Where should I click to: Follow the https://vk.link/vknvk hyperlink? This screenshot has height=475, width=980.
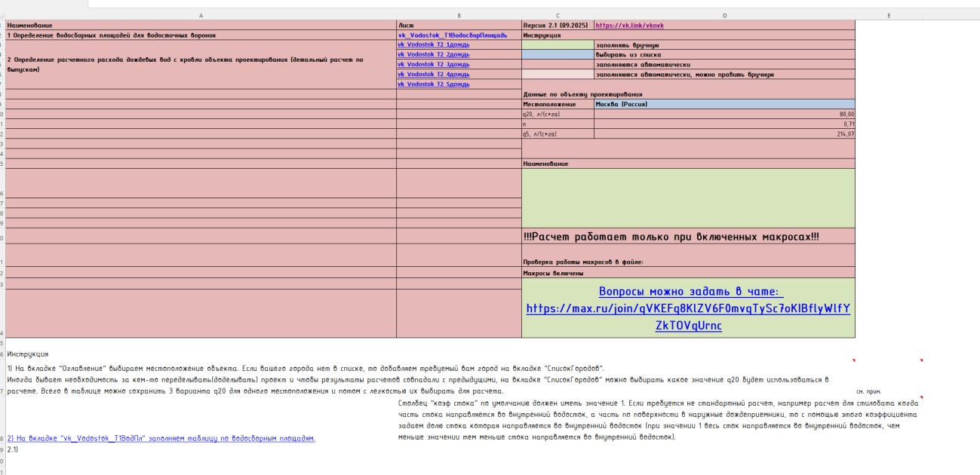[629, 26]
